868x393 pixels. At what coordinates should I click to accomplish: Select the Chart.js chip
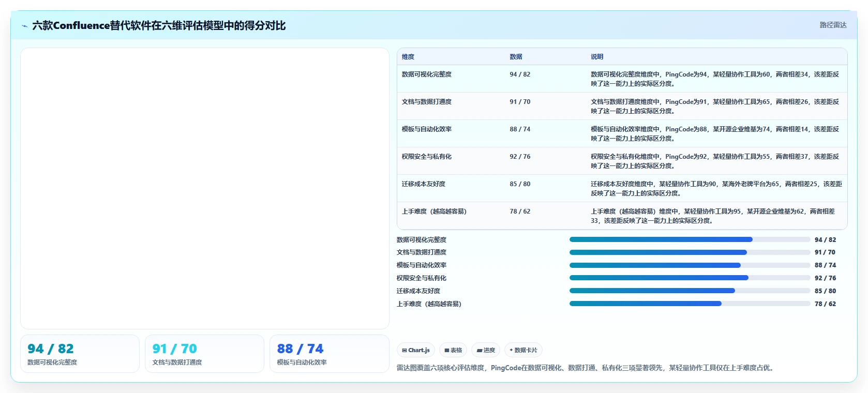point(416,350)
